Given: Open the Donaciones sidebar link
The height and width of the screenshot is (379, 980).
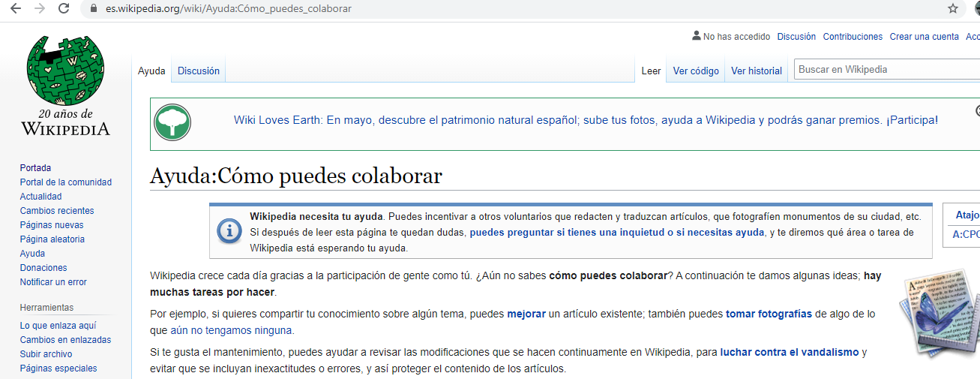Looking at the screenshot, I should pos(43,268).
